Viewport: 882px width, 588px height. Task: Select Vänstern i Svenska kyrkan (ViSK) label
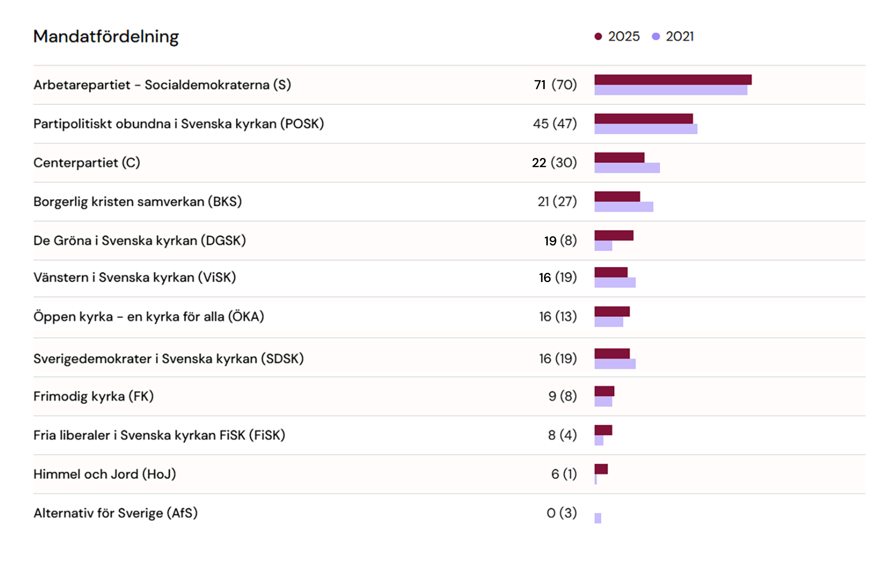[x=135, y=278]
